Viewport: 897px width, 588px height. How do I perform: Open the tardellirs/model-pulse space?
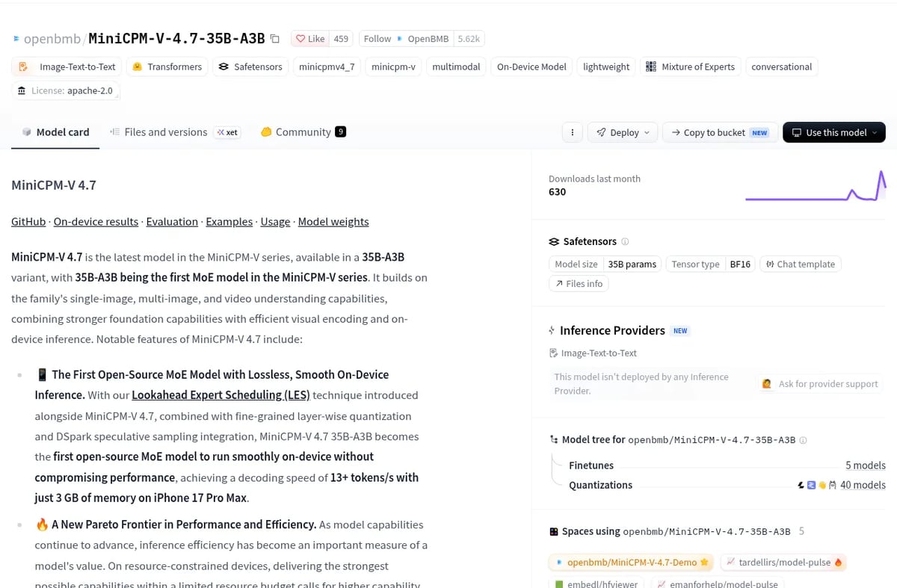coord(783,563)
